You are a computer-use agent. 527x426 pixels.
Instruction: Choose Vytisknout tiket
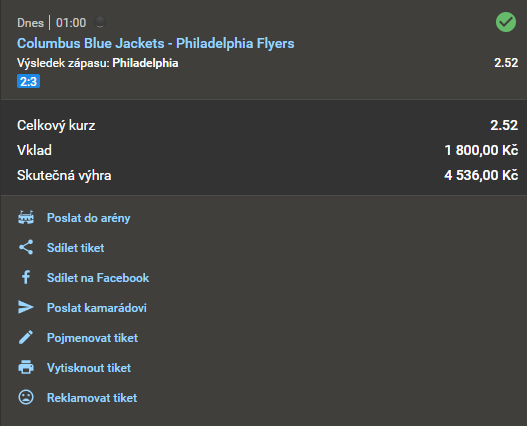(89, 368)
